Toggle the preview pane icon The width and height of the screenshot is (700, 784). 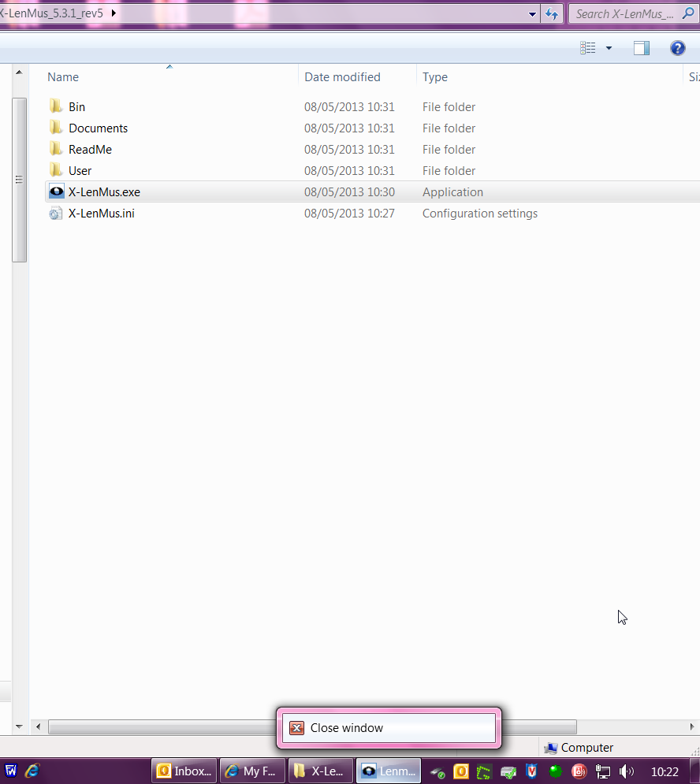[x=642, y=48]
